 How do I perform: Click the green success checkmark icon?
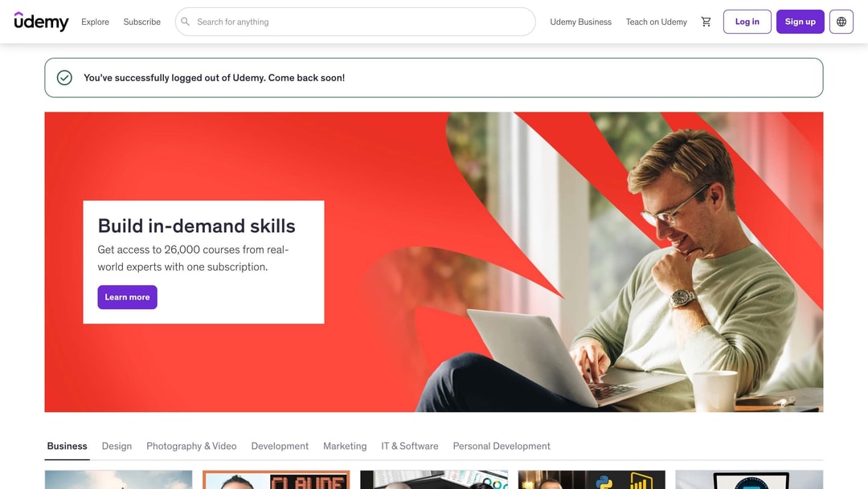(64, 77)
